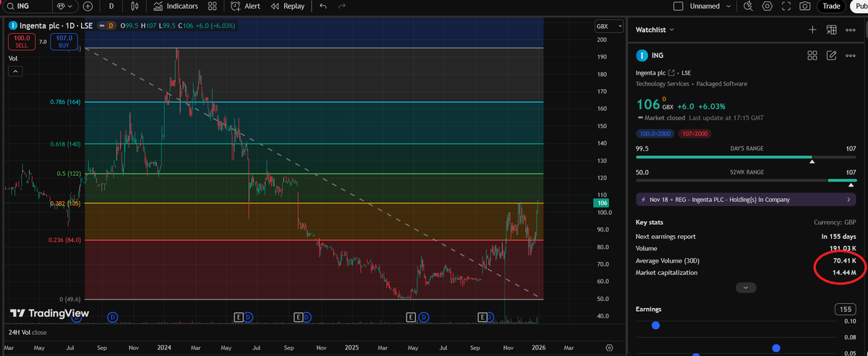Click the 0.236 (84.0) Fibonacci level label
Viewport: 868px width, 356px height.
pos(64,240)
